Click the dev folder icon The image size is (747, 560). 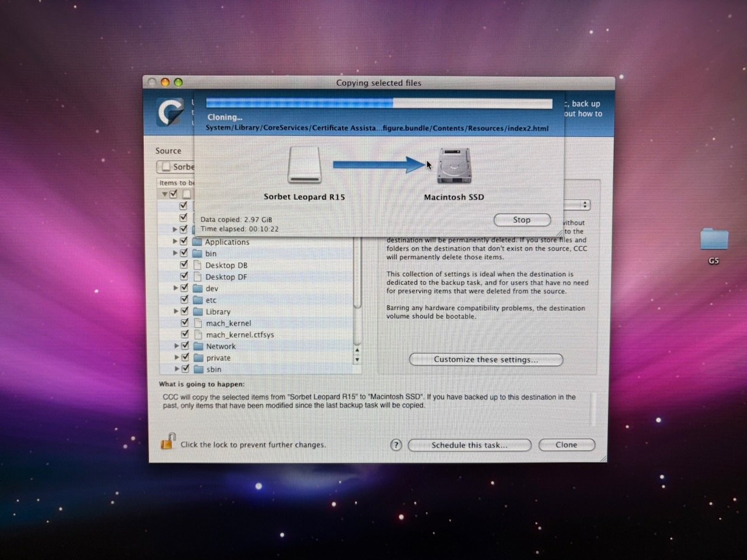[x=197, y=288]
